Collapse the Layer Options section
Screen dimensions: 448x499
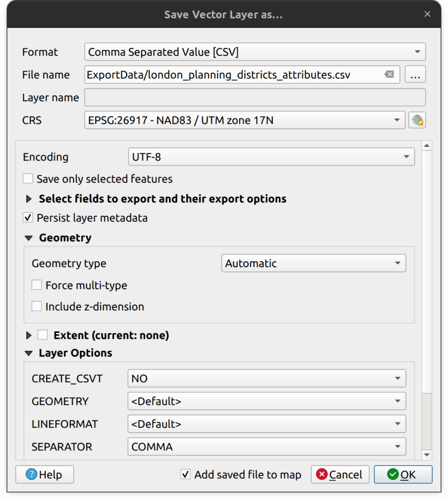[29, 353]
